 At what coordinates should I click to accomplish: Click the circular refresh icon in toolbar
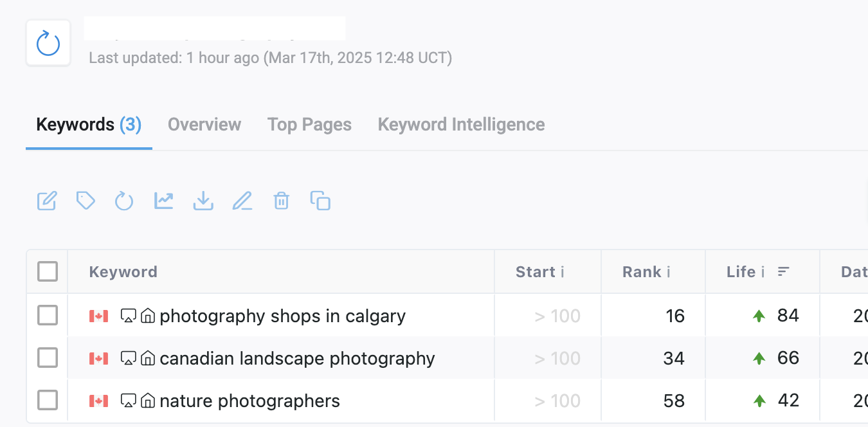click(x=124, y=201)
